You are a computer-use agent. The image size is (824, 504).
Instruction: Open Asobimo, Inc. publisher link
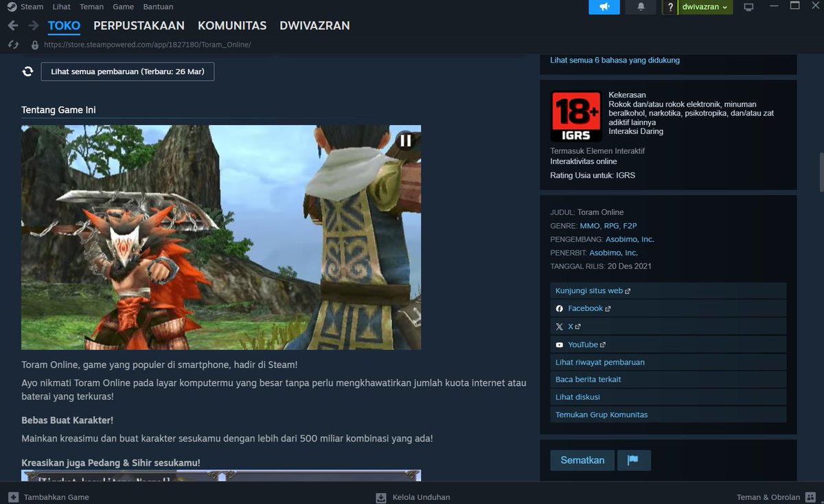pyautogui.click(x=613, y=253)
